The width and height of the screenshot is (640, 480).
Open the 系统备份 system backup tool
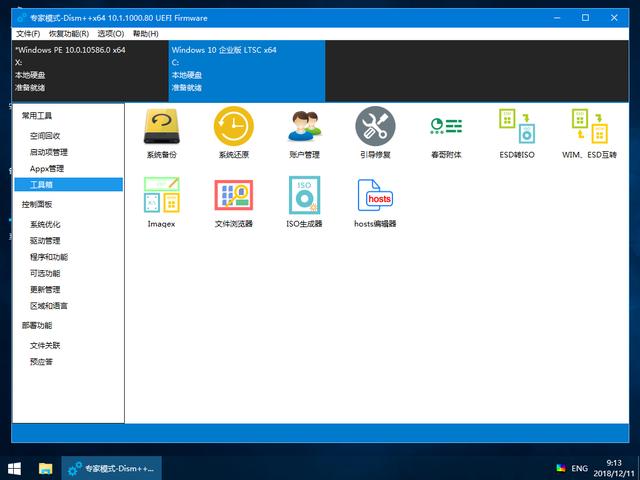pyautogui.click(x=162, y=133)
